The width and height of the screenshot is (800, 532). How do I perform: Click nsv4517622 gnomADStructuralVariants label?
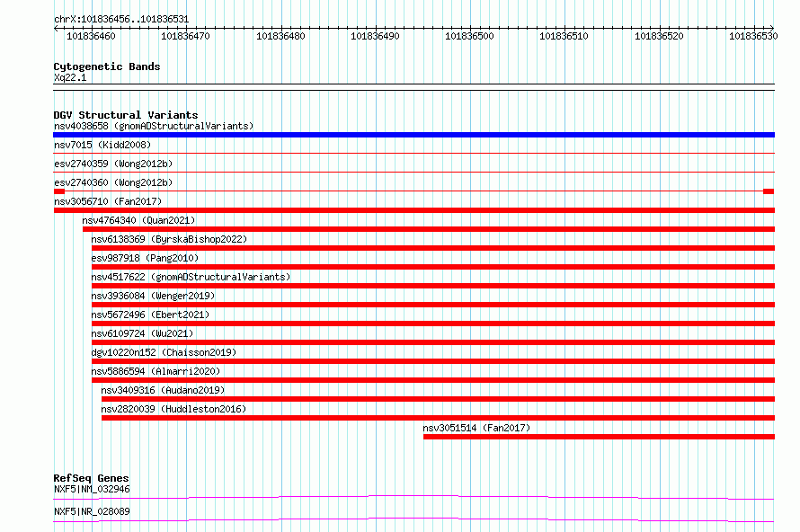(x=191, y=277)
